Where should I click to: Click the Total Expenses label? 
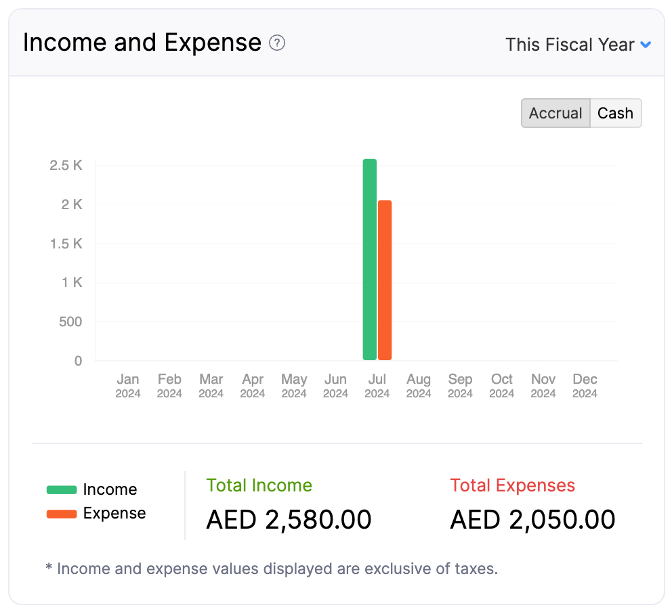pos(511,485)
